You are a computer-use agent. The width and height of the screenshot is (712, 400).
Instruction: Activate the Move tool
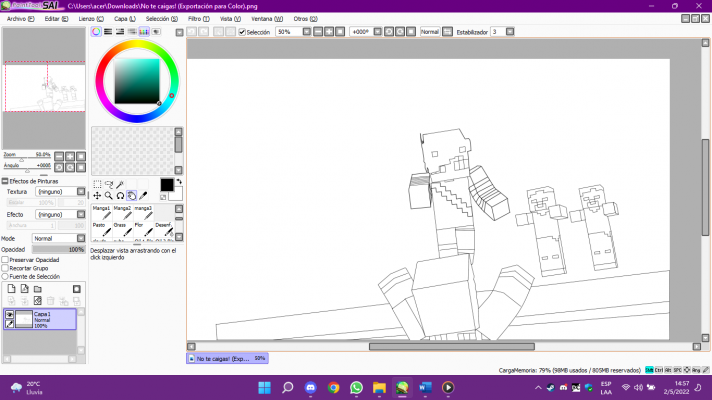coord(96,196)
